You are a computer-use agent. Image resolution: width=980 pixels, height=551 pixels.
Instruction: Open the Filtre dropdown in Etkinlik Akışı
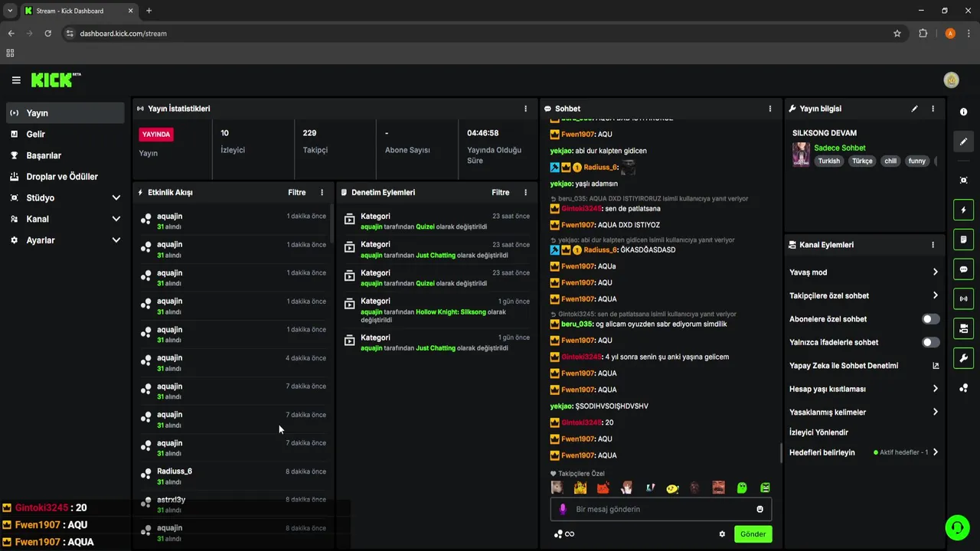pos(296,193)
